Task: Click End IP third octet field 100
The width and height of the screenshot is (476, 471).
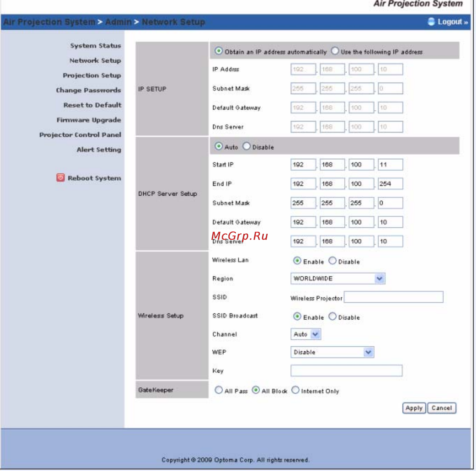Action: coord(361,184)
